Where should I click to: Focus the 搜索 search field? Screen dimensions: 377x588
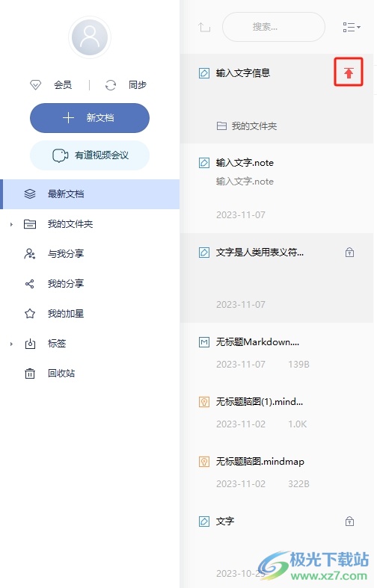tap(273, 27)
